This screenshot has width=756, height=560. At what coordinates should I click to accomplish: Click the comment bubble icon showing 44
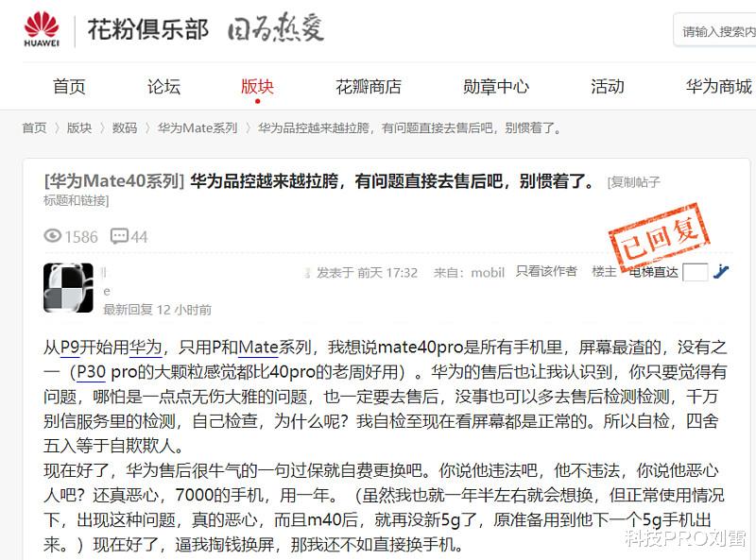pos(118,237)
